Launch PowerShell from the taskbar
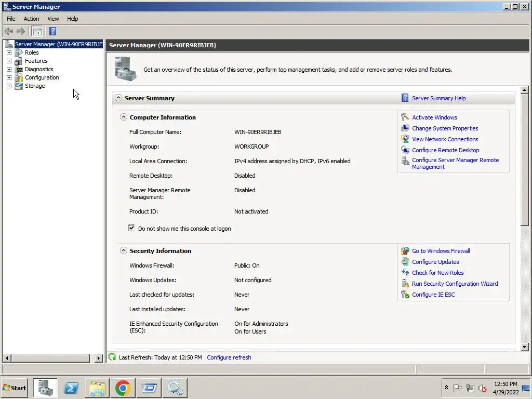 [x=71, y=388]
